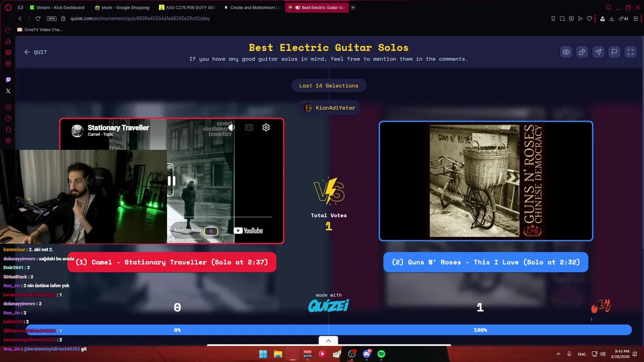
Task: Click the microphone tray icon
Action: click(x=569, y=354)
